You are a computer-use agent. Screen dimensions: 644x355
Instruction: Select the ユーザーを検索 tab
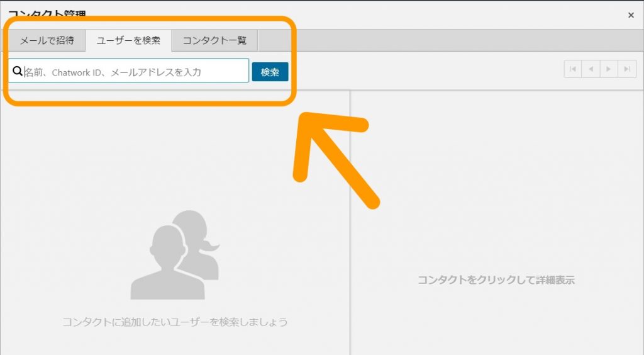pyautogui.click(x=128, y=41)
